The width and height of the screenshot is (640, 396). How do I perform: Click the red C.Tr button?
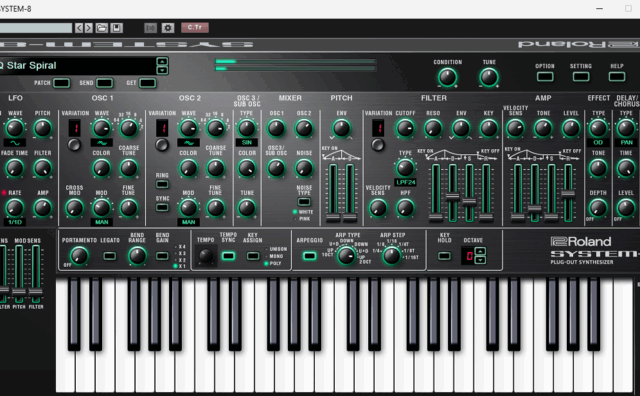point(195,27)
